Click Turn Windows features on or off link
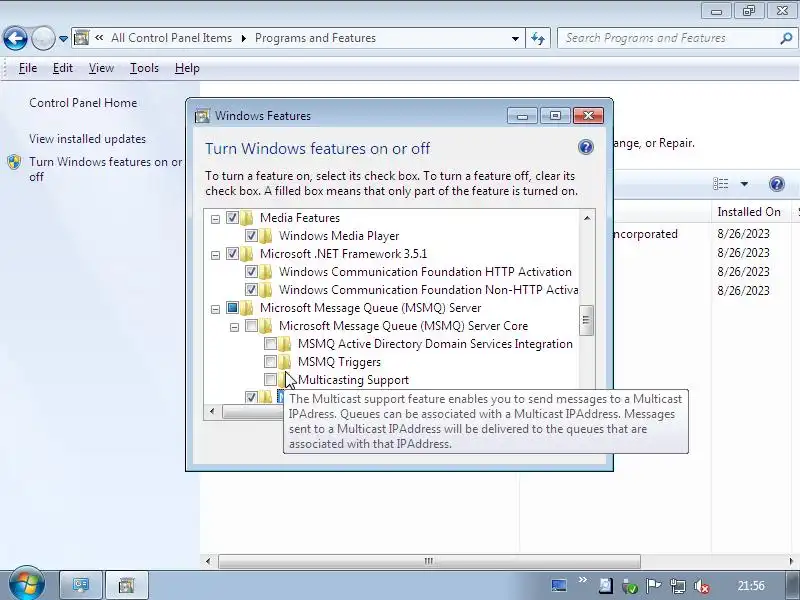Viewport: 800px width, 600px height. pos(105,169)
